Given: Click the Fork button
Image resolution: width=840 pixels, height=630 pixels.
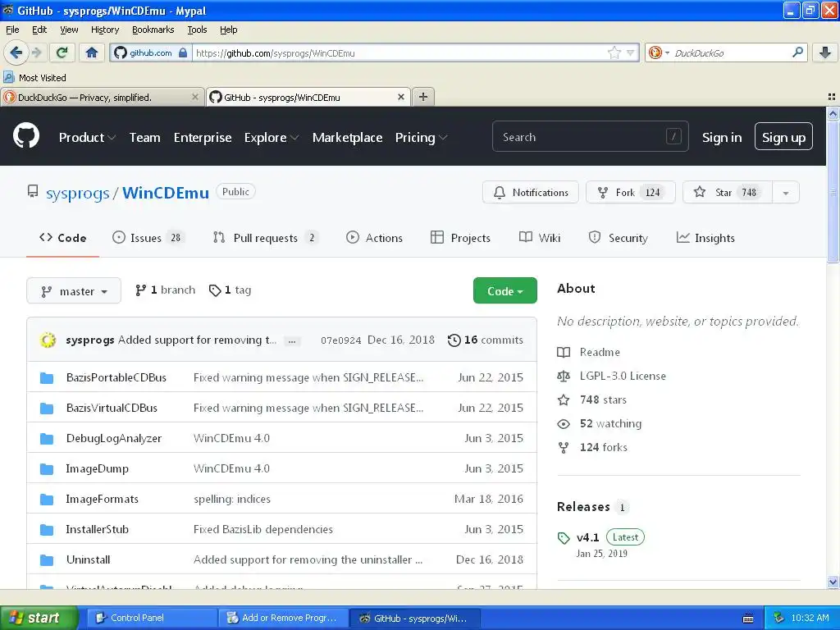Looking at the screenshot, I should click(631, 193).
